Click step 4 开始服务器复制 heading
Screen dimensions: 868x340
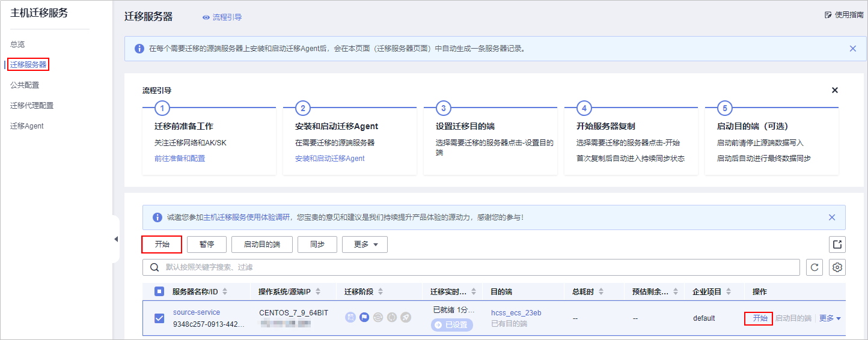[x=606, y=127]
